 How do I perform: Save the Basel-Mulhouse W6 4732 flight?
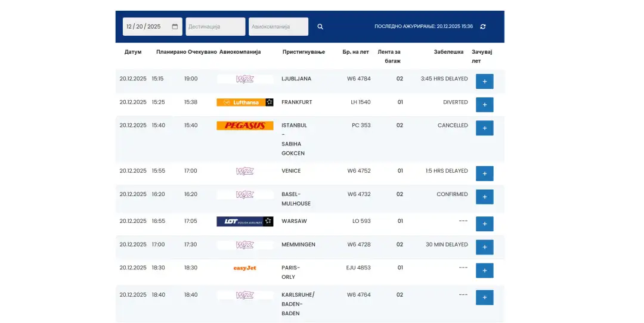point(484,197)
